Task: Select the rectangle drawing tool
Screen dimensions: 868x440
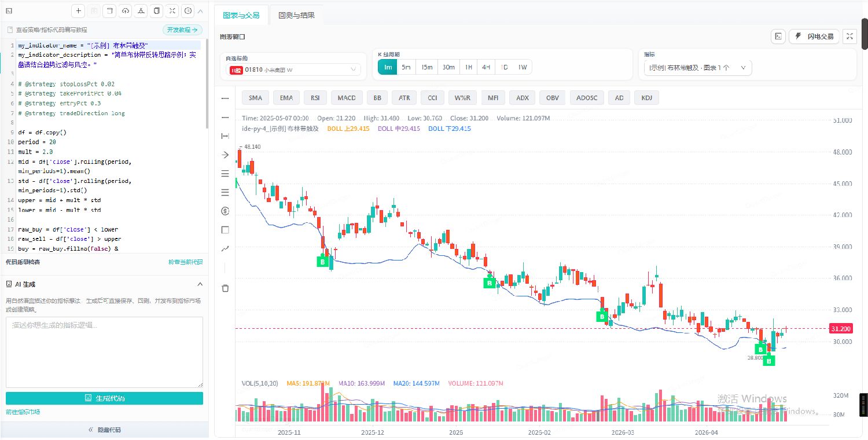Action: click(225, 230)
